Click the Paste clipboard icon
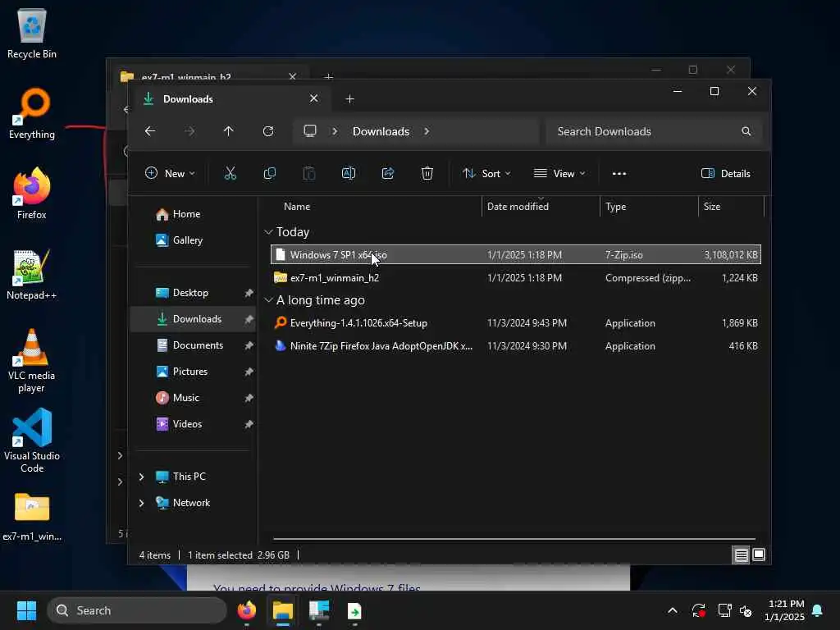 pyautogui.click(x=309, y=174)
